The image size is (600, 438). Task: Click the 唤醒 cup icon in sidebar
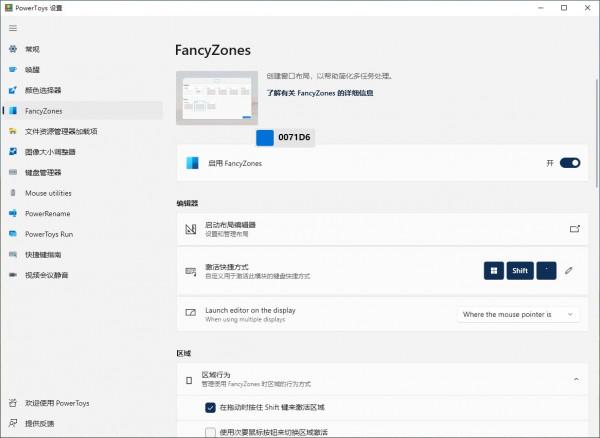coord(13,70)
